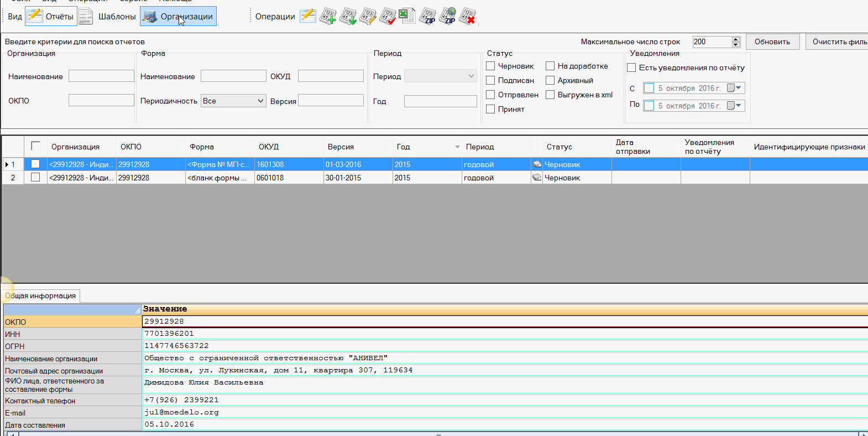Open the Шаблоны templates view
The width and height of the screenshot is (868, 436).
pos(108,17)
